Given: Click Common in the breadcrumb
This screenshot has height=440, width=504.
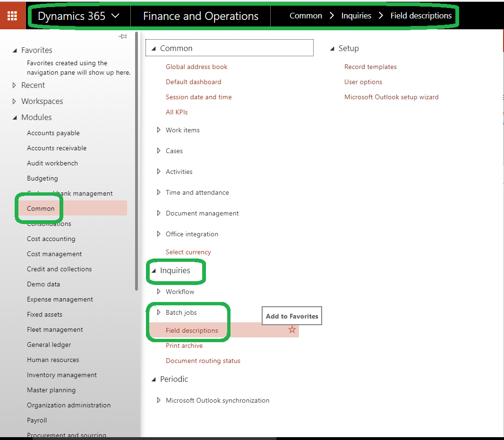Looking at the screenshot, I should point(306,16).
